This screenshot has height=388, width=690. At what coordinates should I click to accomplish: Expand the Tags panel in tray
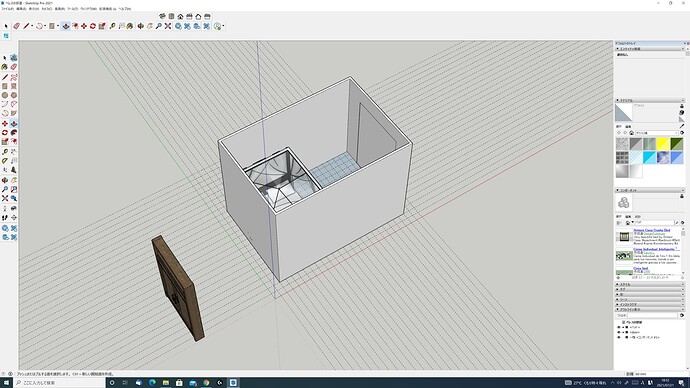tap(650, 289)
